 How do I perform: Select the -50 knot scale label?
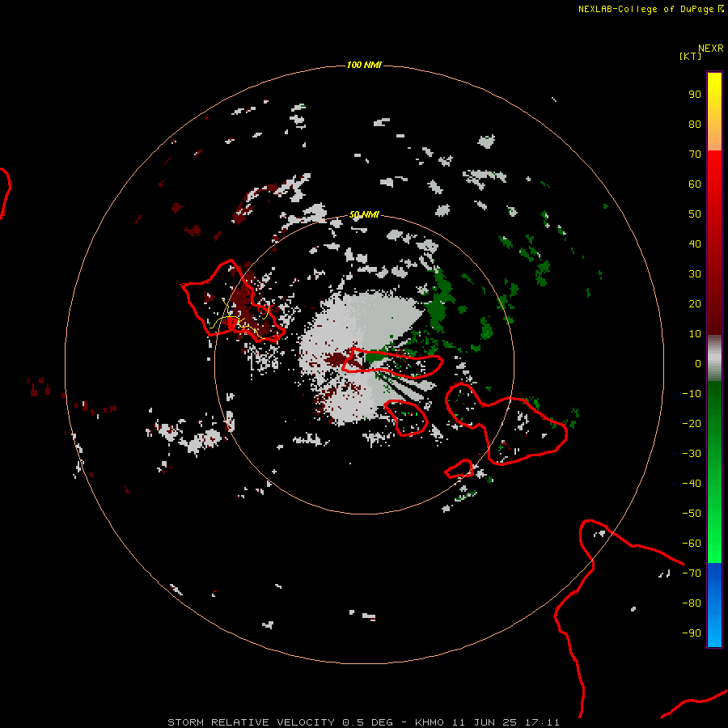pos(692,514)
